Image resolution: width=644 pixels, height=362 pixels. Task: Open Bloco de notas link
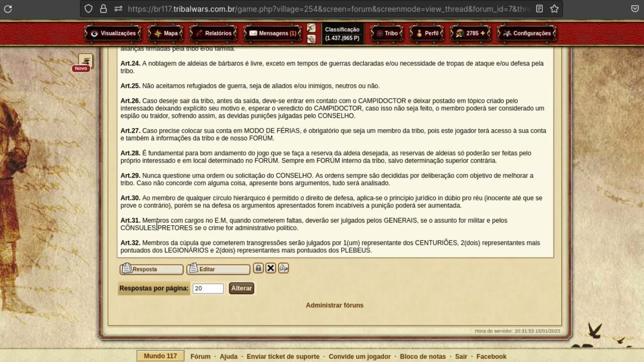(x=423, y=356)
